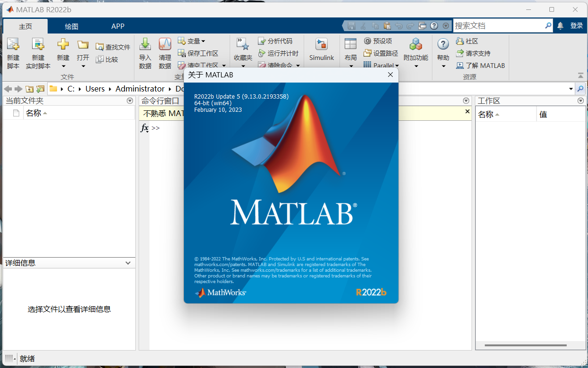
Task: Click the 新建 yellow plus icon
Action: click(63, 44)
